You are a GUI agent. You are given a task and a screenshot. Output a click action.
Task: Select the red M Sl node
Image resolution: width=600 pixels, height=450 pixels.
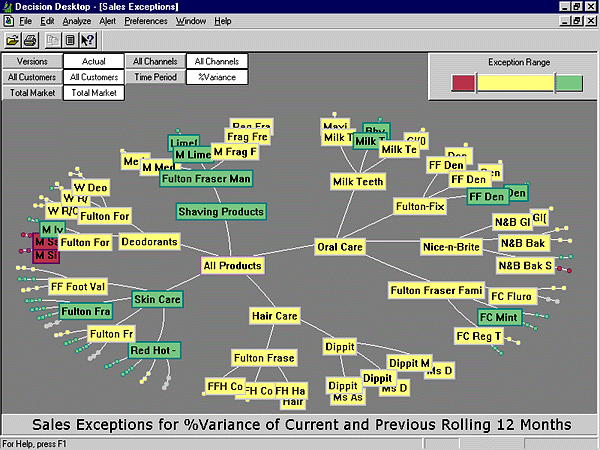[x=46, y=256]
